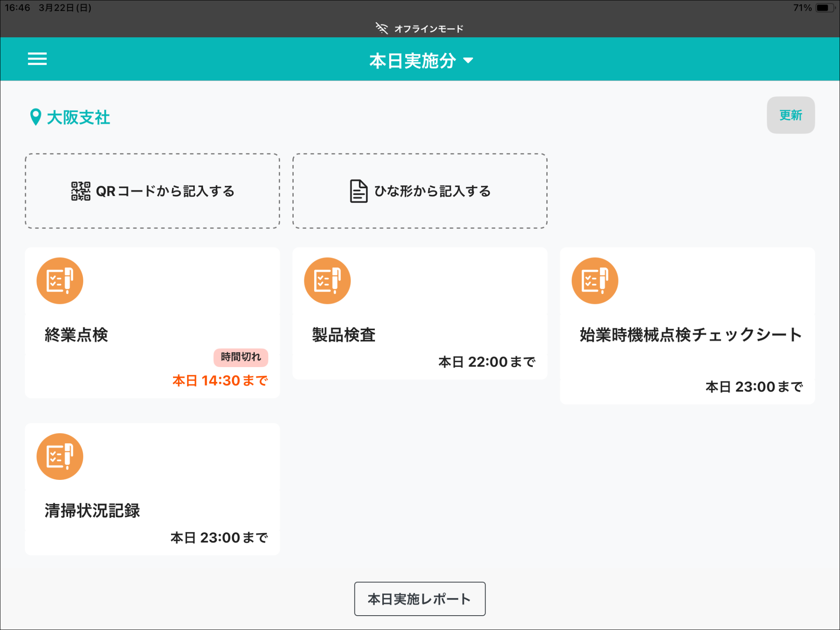The width and height of the screenshot is (840, 630).
Task: Open the 製品検査 card title
Action: click(344, 335)
